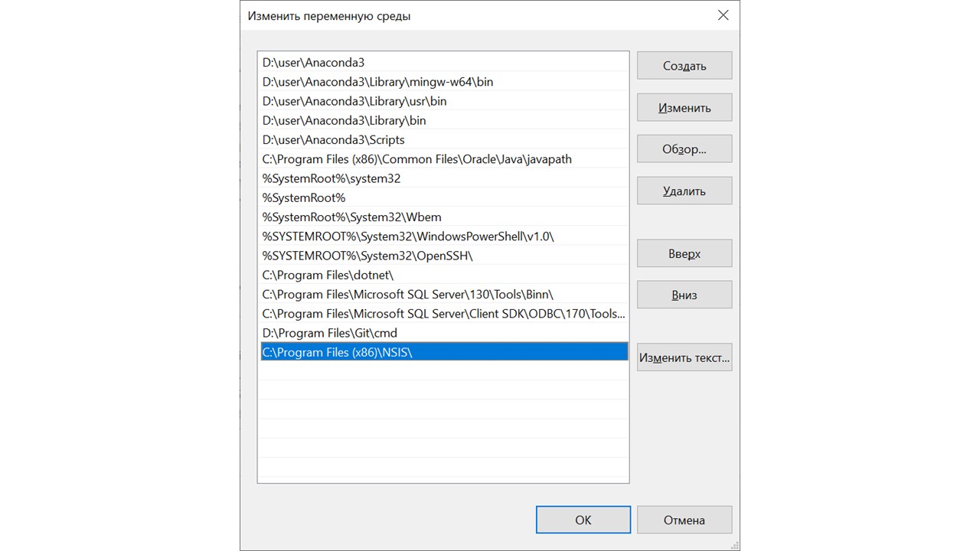Move entry down with Вниз
The width and height of the screenshot is (980, 551).
pyautogui.click(x=684, y=295)
